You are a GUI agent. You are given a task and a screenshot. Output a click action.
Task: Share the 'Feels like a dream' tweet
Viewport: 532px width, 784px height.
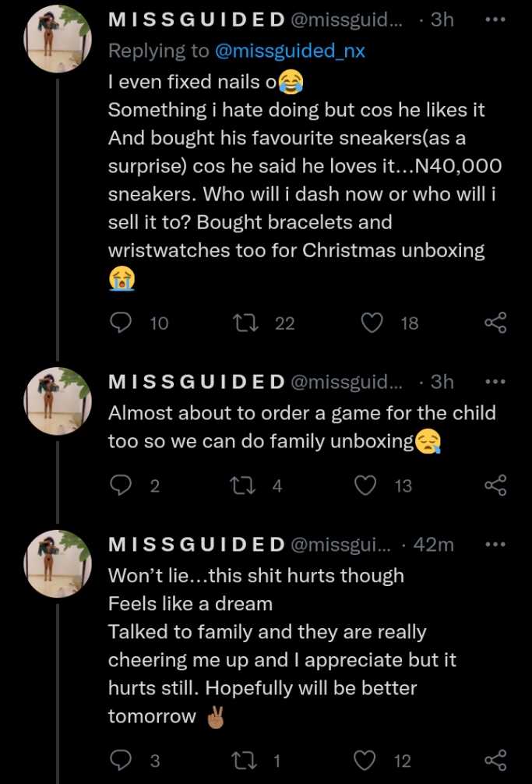pos(495,760)
